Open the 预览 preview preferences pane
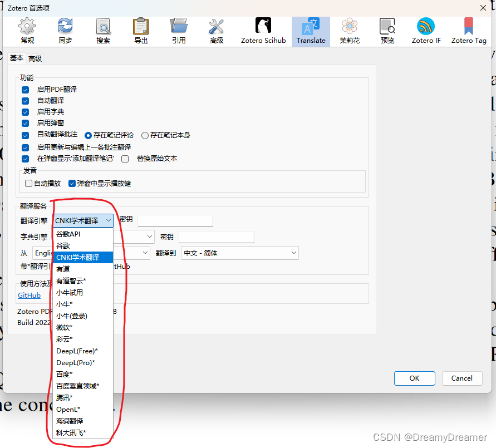 coord(387,31)
